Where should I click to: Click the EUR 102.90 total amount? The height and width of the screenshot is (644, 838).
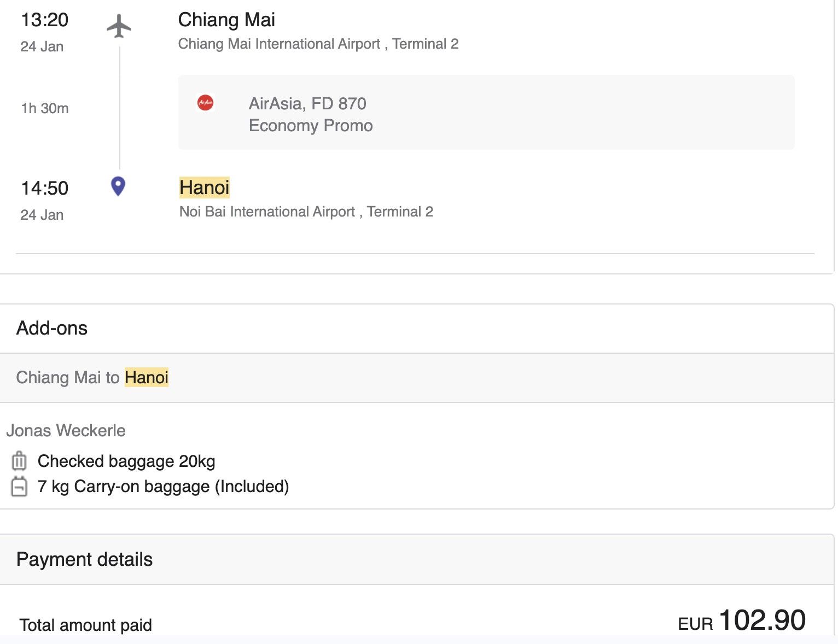[x=742, y=621]
